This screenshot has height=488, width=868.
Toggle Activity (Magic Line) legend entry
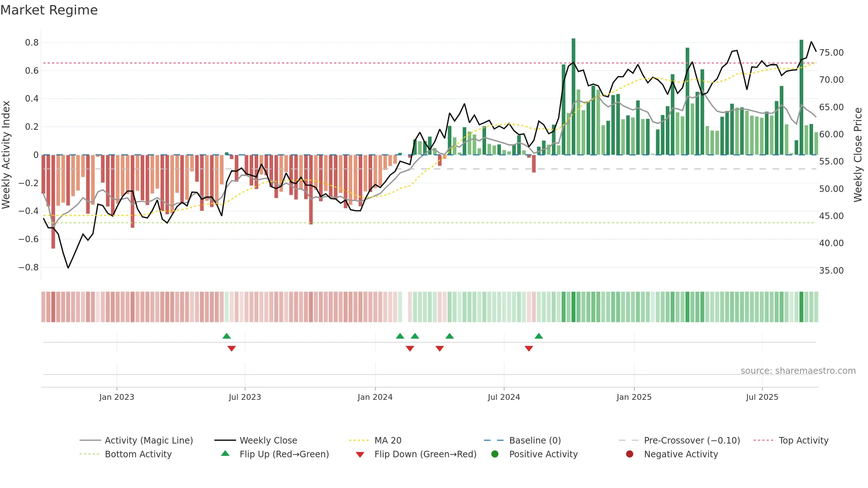tap(136, 440)
